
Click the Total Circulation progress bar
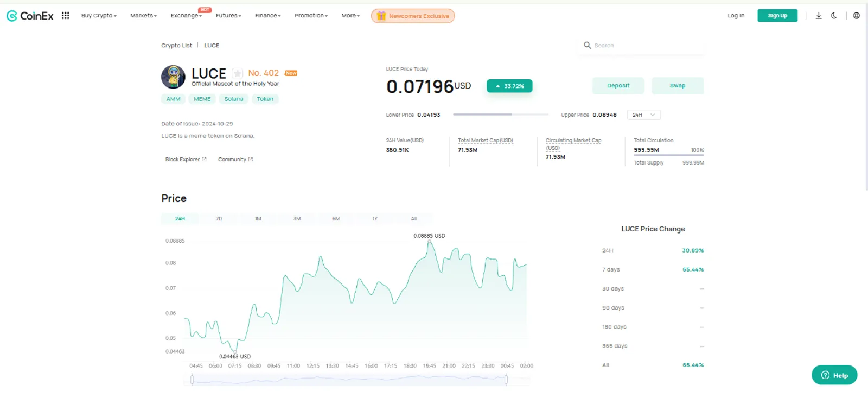[668, 155]
